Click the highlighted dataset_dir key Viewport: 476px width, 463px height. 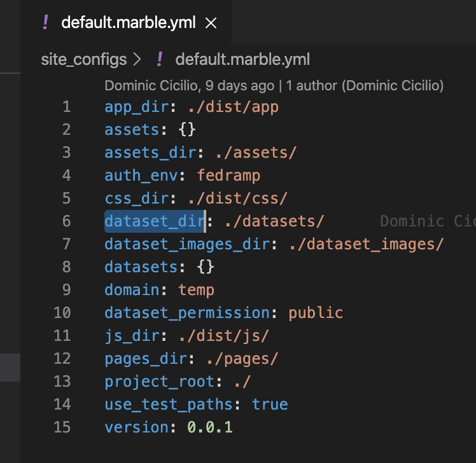tap(155, 221)
